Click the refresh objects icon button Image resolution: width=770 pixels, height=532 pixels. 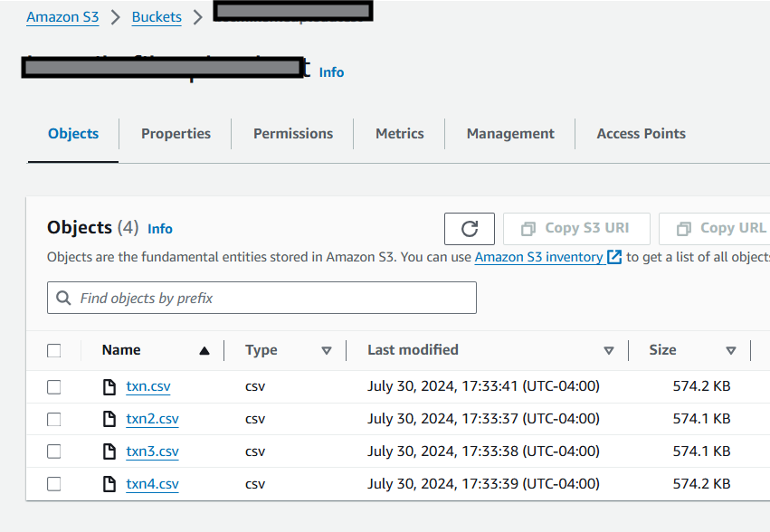469,228
